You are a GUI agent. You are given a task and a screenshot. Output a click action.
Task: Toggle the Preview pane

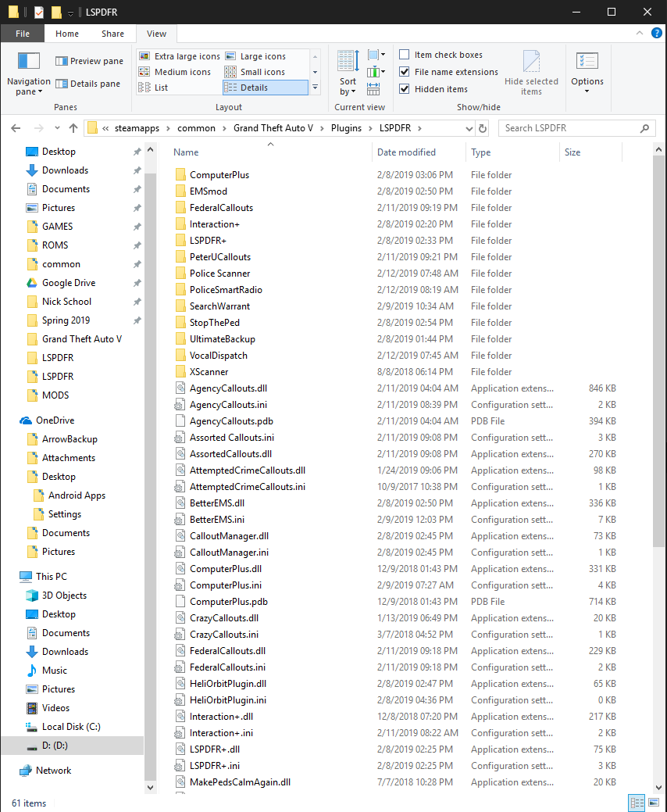[90, 61]
